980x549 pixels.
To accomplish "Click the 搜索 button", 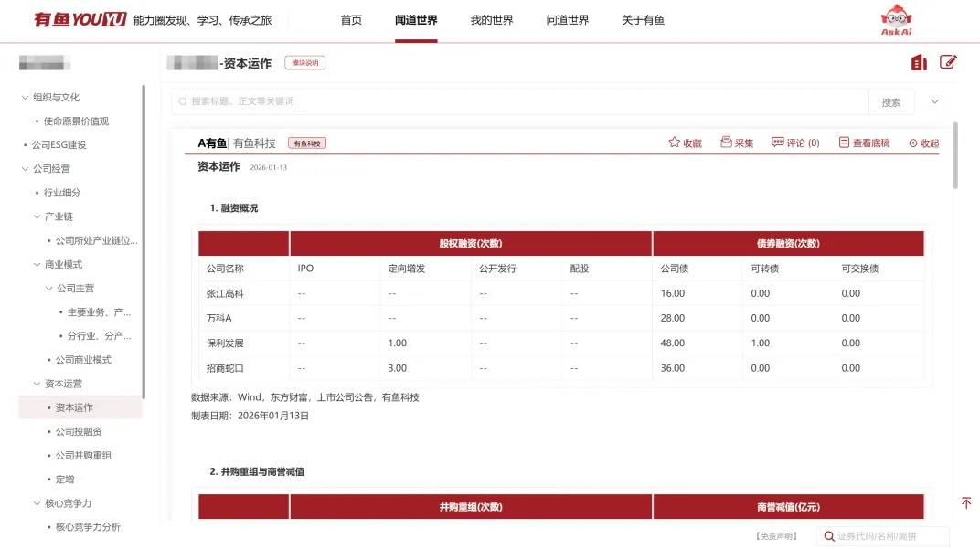I will pyautogui.click(x=891, y=102).
